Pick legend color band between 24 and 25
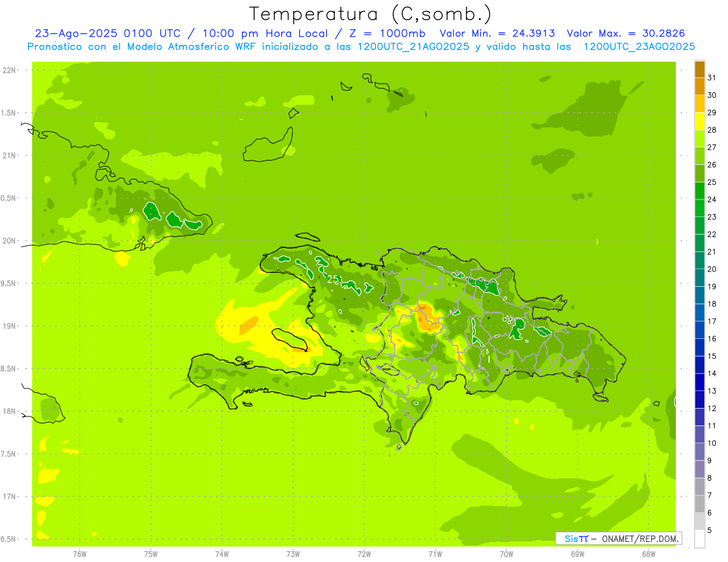Viewport: 728px width, 562px height. point(699,191)
